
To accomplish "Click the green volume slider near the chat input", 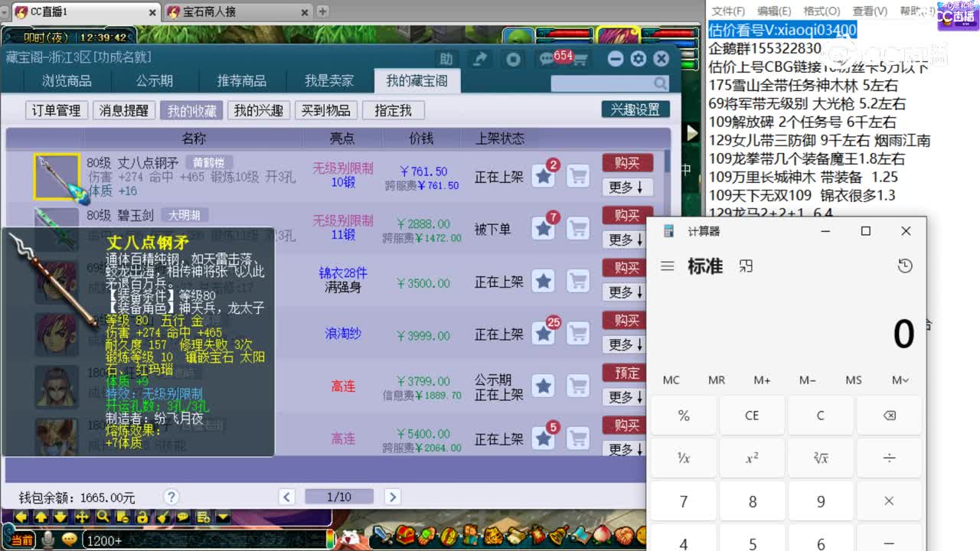I will pyautogui.click(x=330, y=540).
